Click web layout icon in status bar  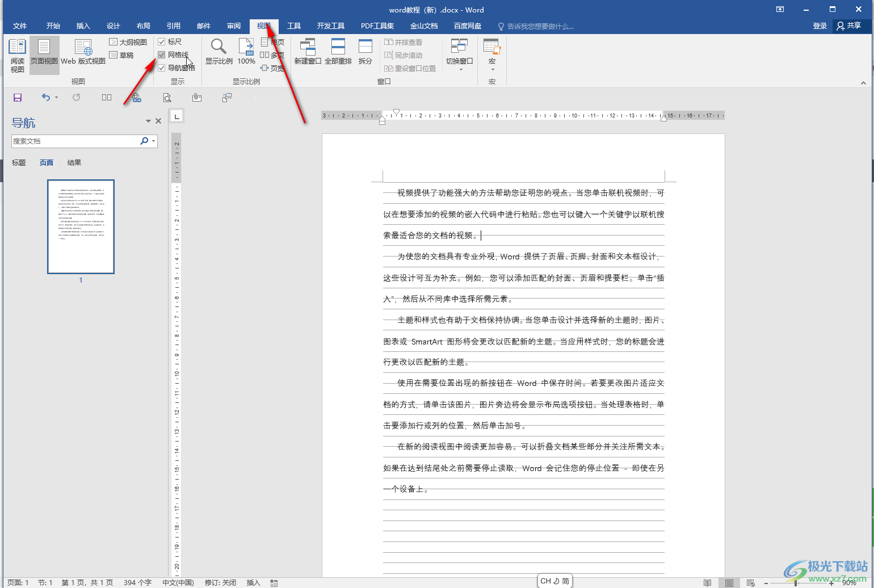pyautogui.click(x=751, y=583)
